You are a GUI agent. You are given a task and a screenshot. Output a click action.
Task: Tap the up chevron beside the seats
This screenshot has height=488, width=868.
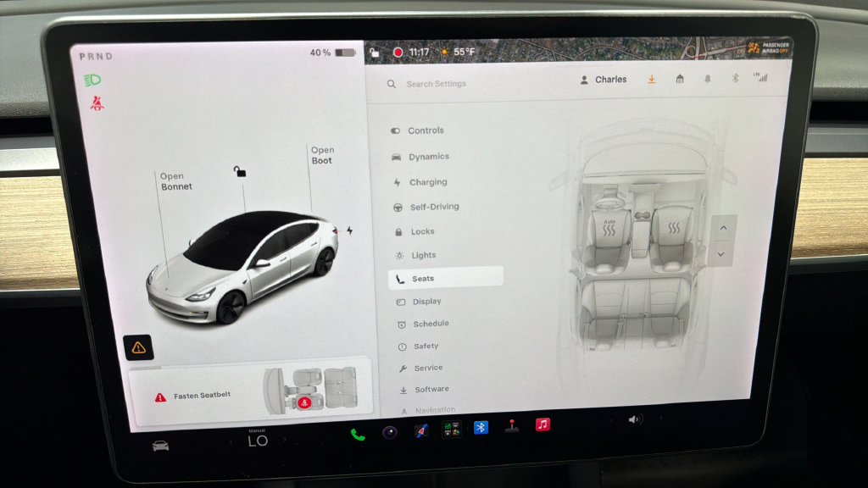tap(723, 228)
